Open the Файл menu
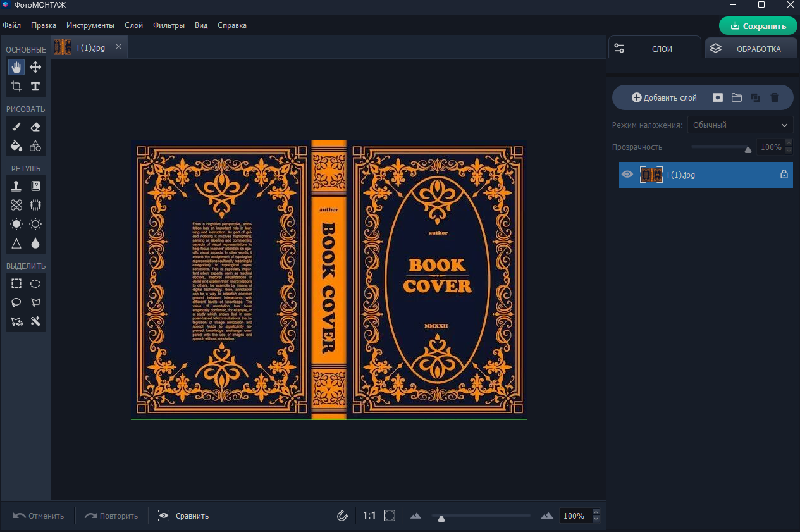Image resolution: width=800 pixels, height=532 pixels. 12,25
